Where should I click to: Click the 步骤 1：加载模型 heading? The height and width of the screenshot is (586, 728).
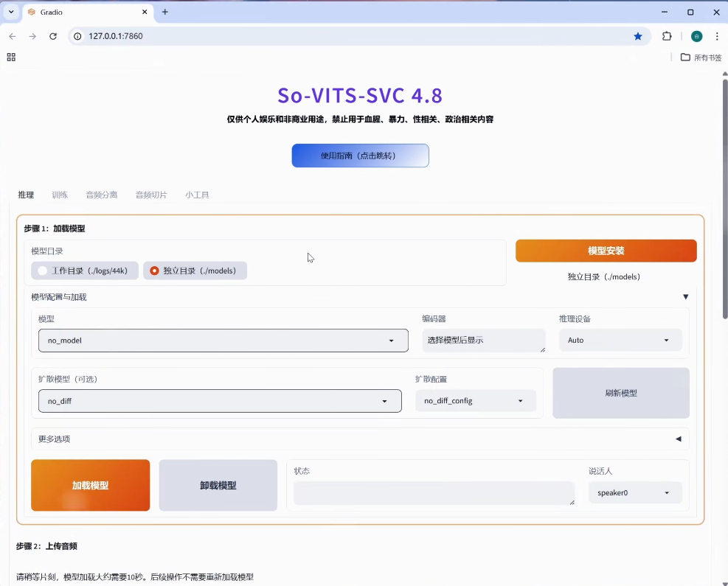pyautogui.click(x=55, y=229)
